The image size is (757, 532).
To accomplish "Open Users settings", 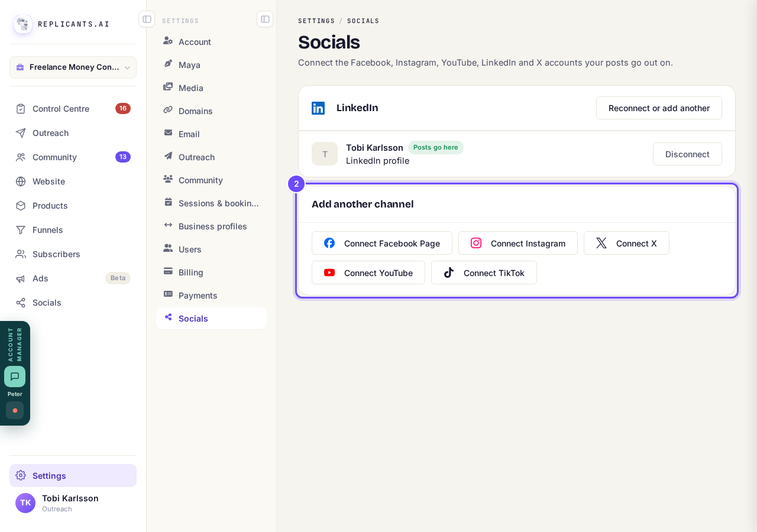I will (211, 249).
